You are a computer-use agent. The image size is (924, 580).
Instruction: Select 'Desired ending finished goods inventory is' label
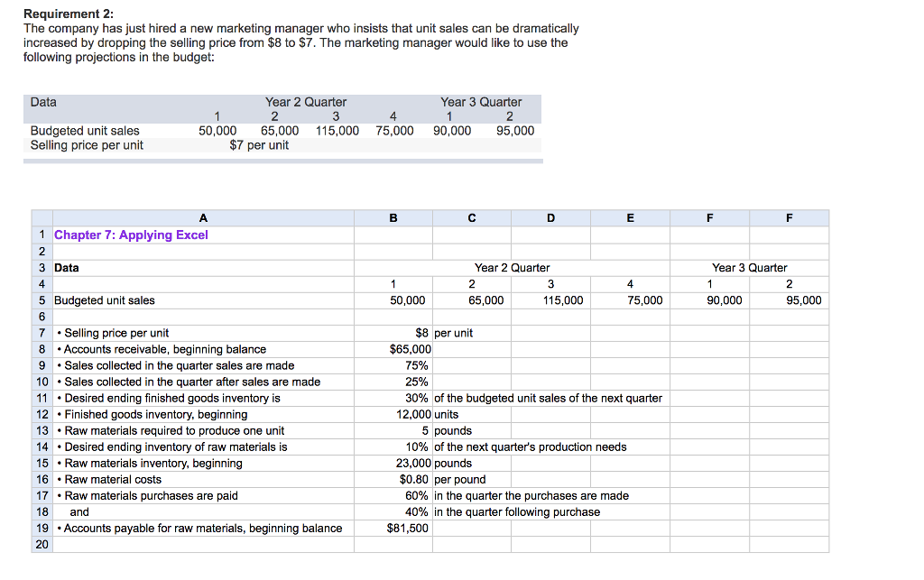point(203,398)
